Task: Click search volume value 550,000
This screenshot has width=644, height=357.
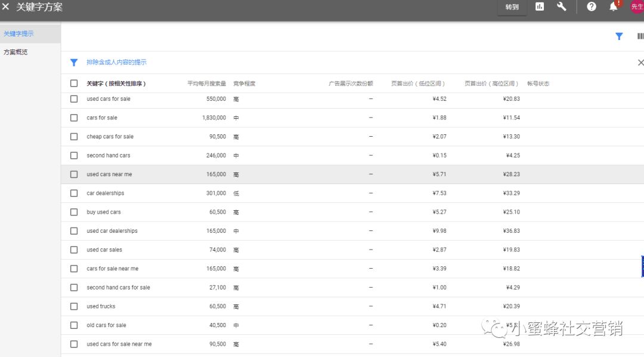Action: click(216, 99)
